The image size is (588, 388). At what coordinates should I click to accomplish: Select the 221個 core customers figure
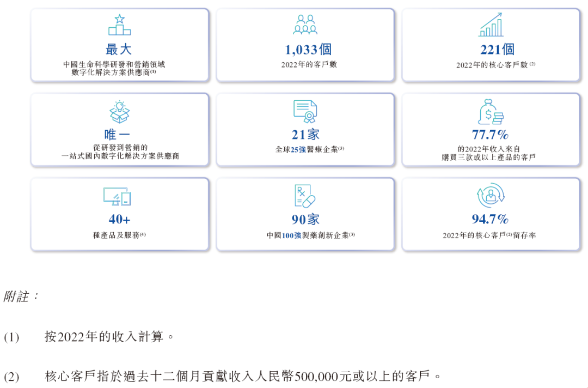[x=497, y=50]
